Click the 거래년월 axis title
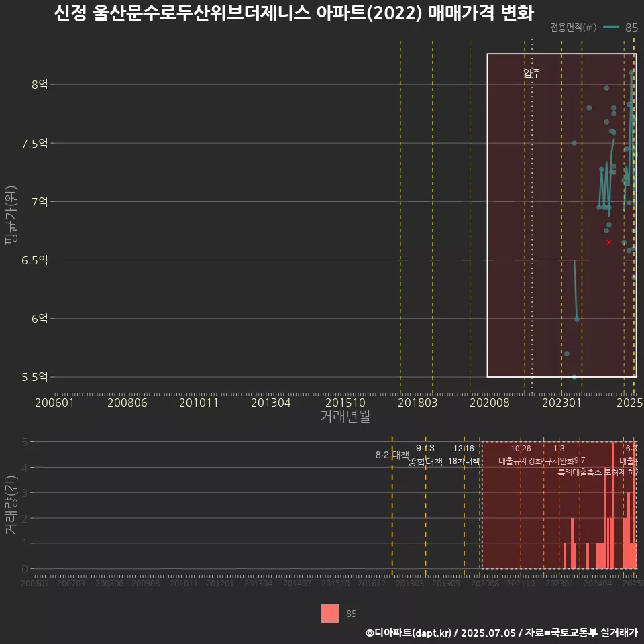 pyautogui.click(x=345, y=416)
